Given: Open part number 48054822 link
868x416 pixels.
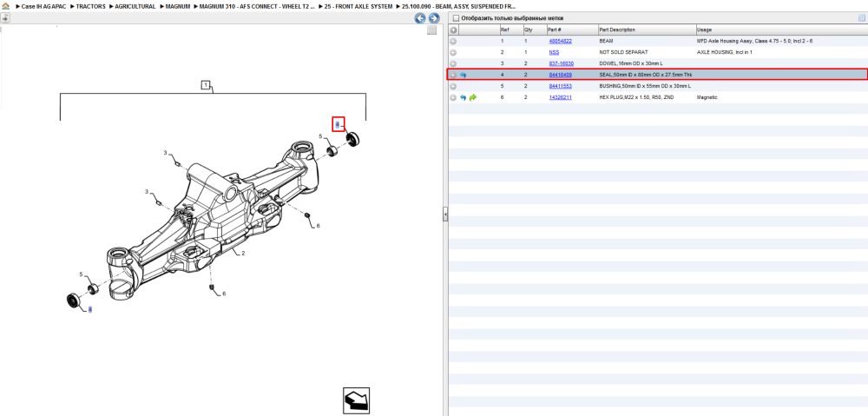Looking at the screenshot, I should tap(560, 41).
